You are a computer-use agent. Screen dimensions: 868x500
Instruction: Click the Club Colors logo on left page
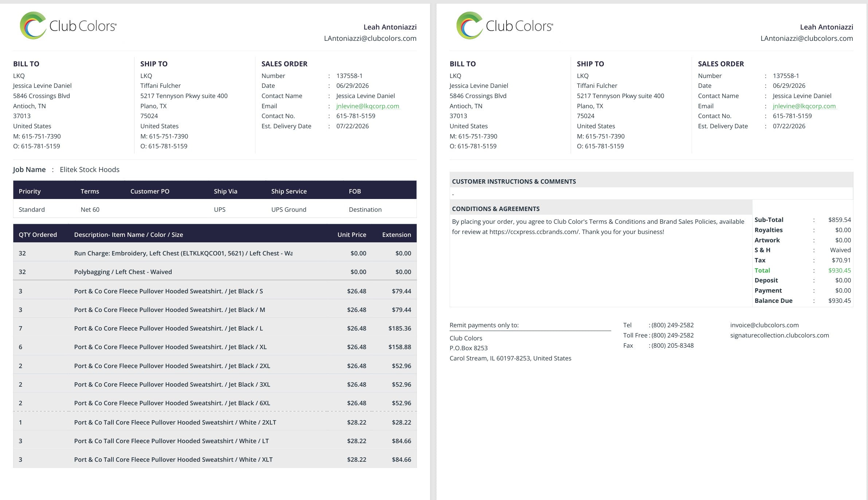68,26
